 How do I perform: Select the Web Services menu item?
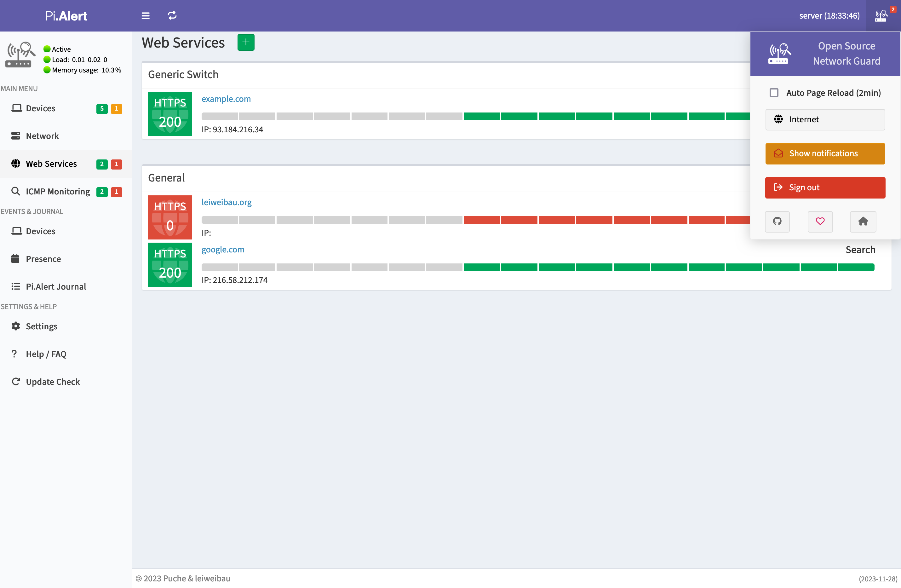pos(51,164)
